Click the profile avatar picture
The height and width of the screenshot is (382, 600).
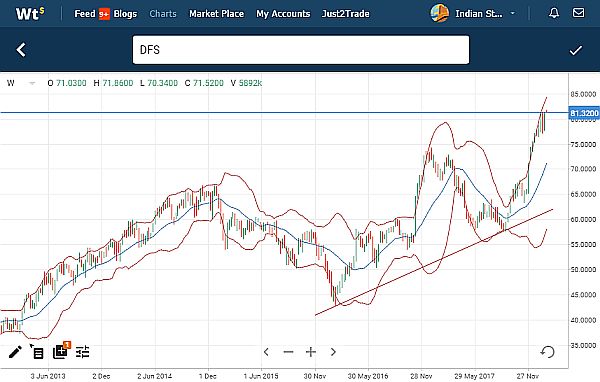point(439,13)
